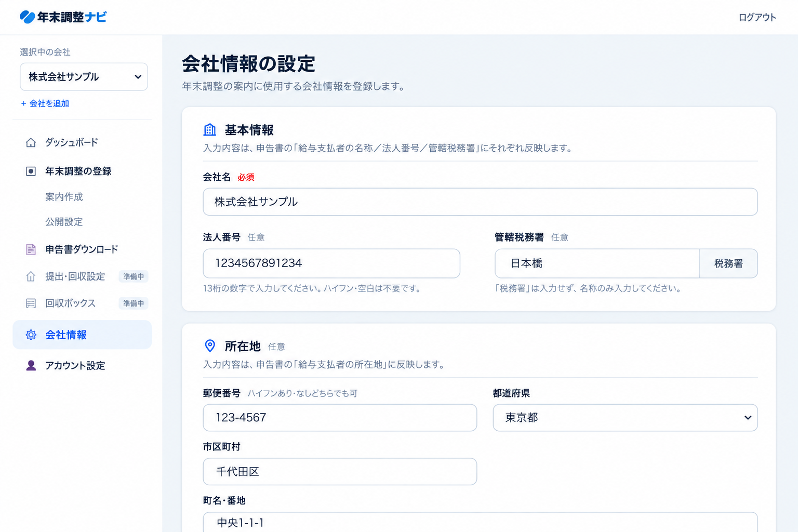Go to 公開設定 submenu item
The height and width of the screenshot is (532, 798).
coord(64,222)
